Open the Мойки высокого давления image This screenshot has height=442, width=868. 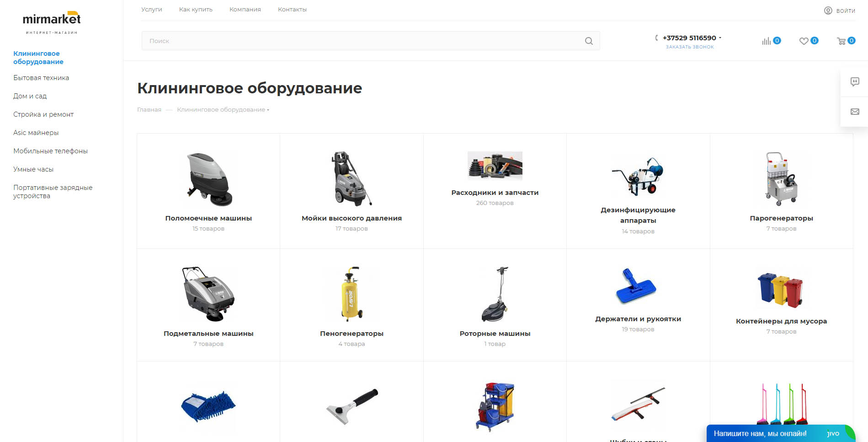(351, 179)
